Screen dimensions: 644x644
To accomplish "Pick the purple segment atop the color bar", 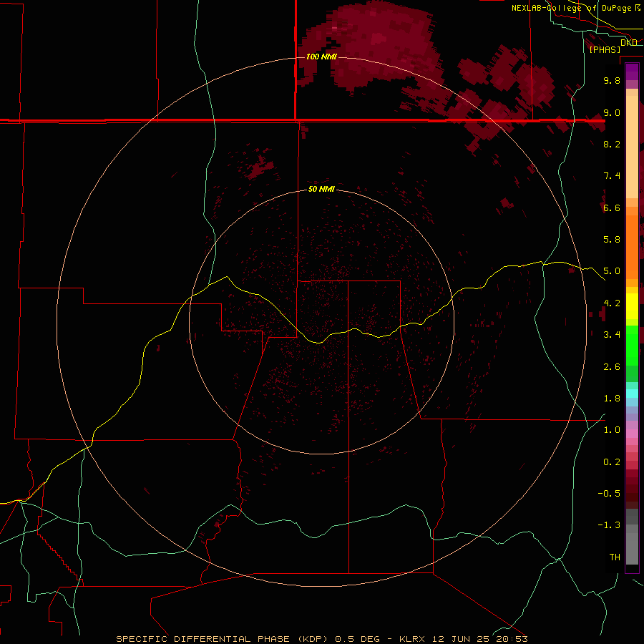I will coord(632,72).
